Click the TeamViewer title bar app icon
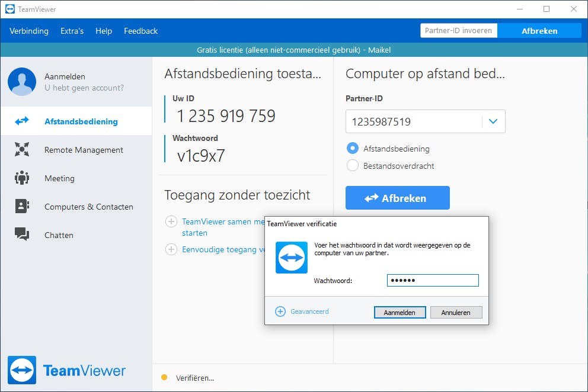Viewport: 588px width, 392px height. [10, 9]
